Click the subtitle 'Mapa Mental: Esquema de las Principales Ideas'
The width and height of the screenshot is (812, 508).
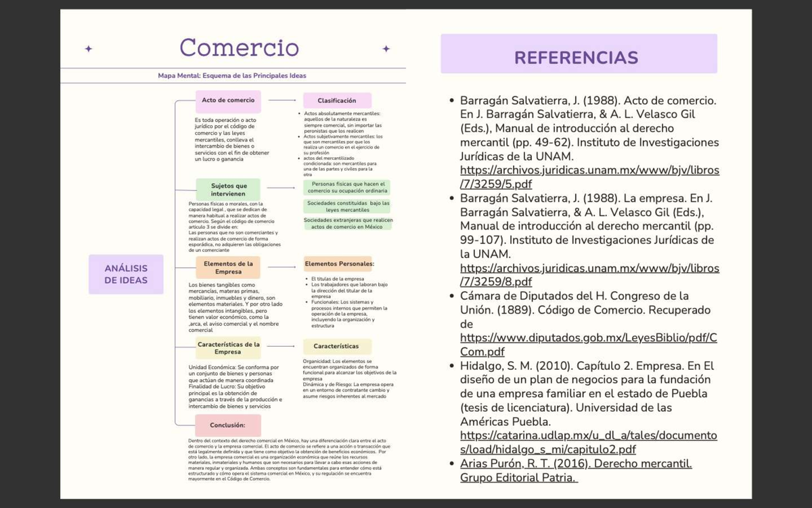coord(232,75)
